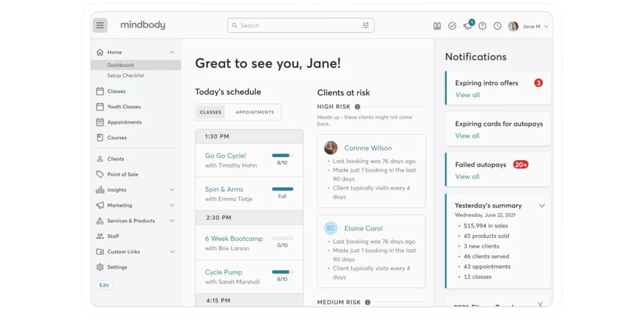644x322 pixels.
Task: Click the Youth Classes calendar icon
Action: (x=100, y=107)
